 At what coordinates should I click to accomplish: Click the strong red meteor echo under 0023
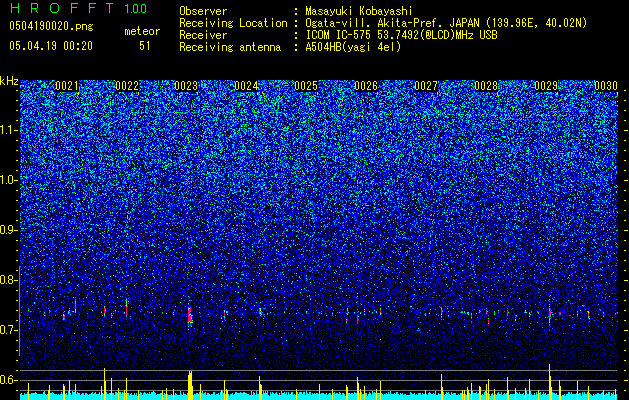click(190, 315)
